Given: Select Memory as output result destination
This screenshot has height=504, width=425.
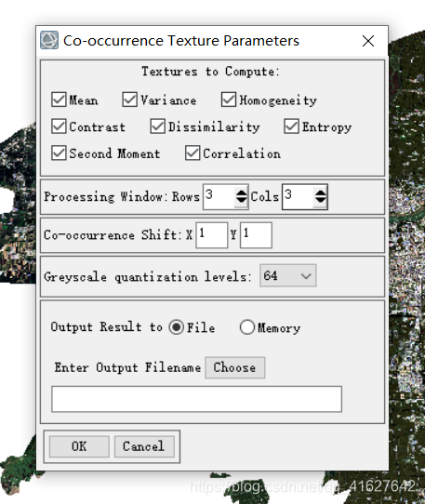Looking at the screenshot, I should click(x=246, y=327).
